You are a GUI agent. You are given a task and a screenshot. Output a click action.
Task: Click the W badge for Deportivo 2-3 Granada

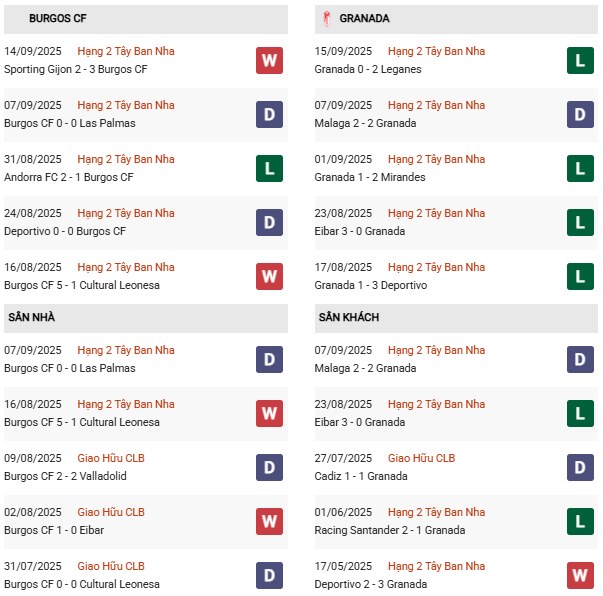pos(580,575)
